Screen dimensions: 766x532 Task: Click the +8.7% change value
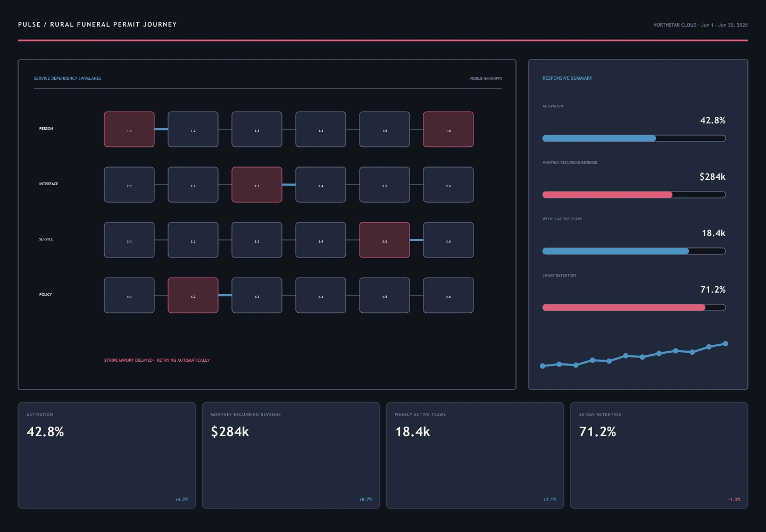tap(365, 500)
